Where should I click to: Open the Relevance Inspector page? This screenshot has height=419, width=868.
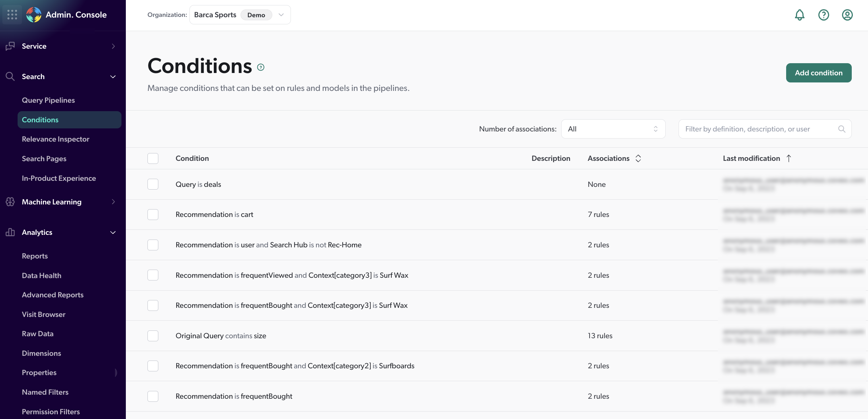pyautogui.click(x=55, y=139)
